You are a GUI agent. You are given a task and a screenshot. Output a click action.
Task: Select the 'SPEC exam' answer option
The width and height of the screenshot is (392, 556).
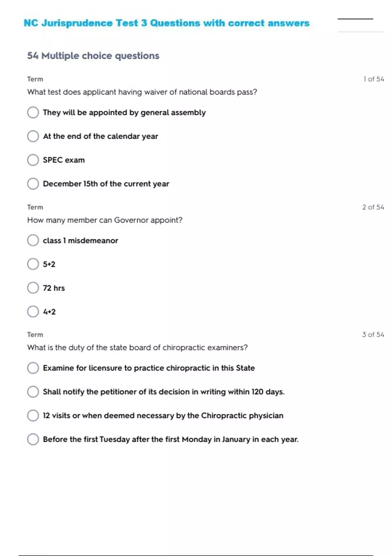click(x=33, y=160)
